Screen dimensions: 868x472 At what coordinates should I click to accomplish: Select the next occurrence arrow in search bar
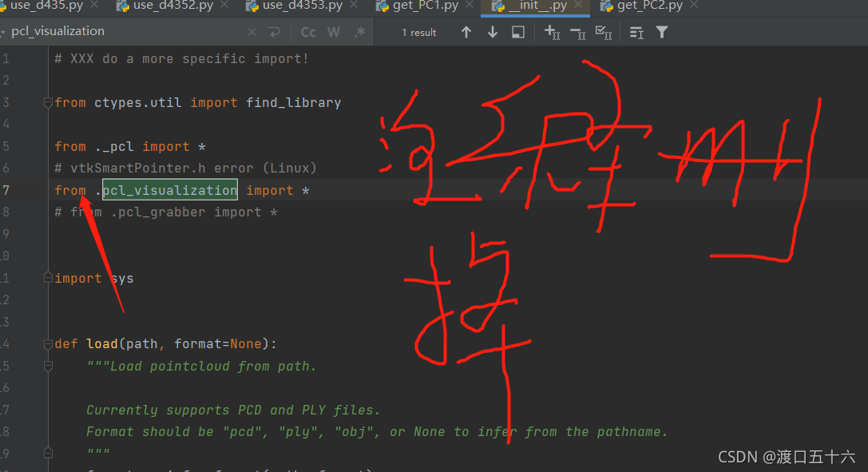coord(493,32)
